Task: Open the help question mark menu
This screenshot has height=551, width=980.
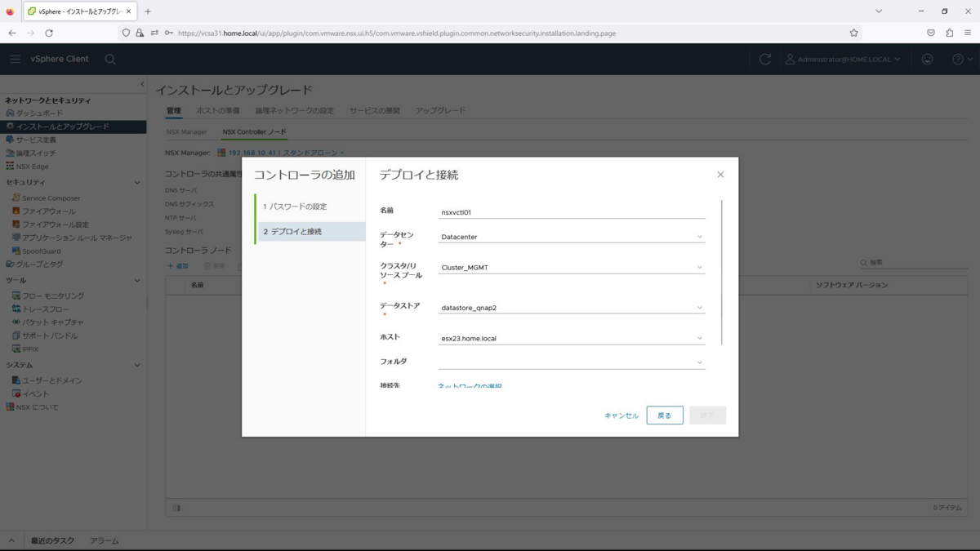Action: pos(962,59)
